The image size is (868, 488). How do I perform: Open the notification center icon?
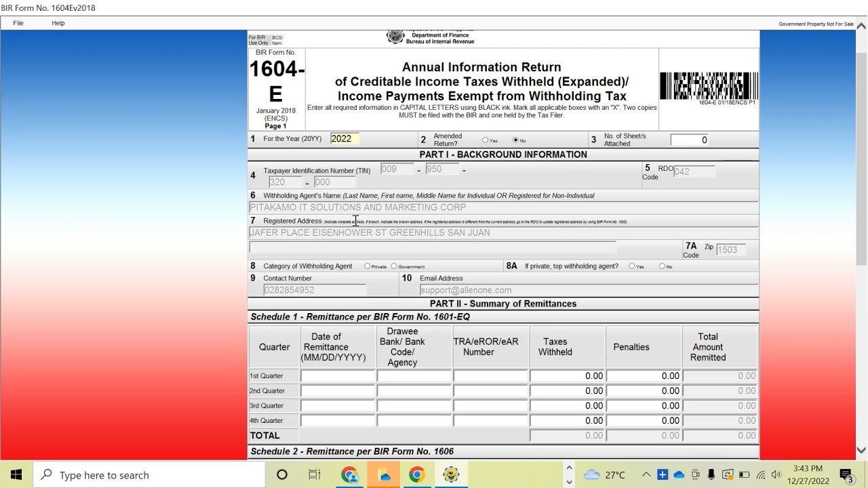click(x=846, y=474)
